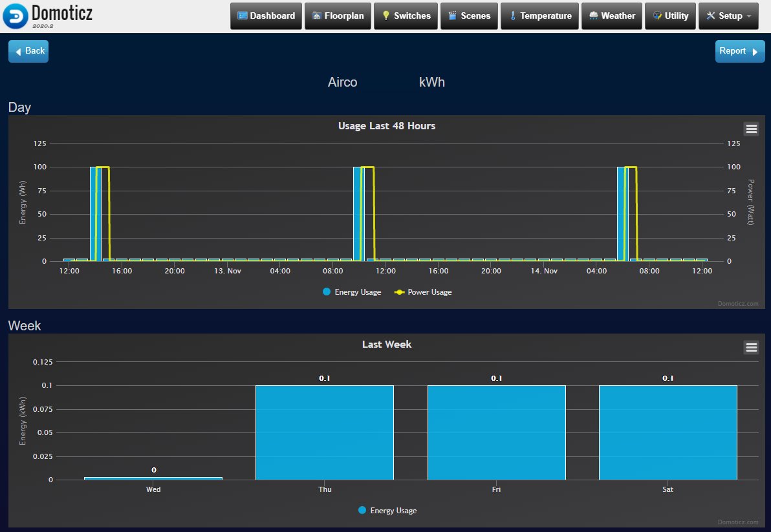Click the 'Week' section heading
This screenshot has width=771, height=532.
pos(25,326)
